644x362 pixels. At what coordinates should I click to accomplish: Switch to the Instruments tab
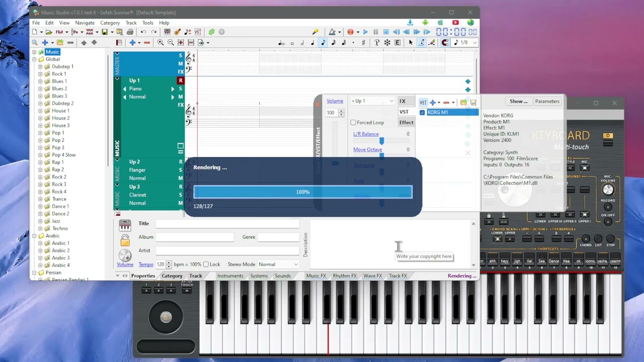(230, 276)
